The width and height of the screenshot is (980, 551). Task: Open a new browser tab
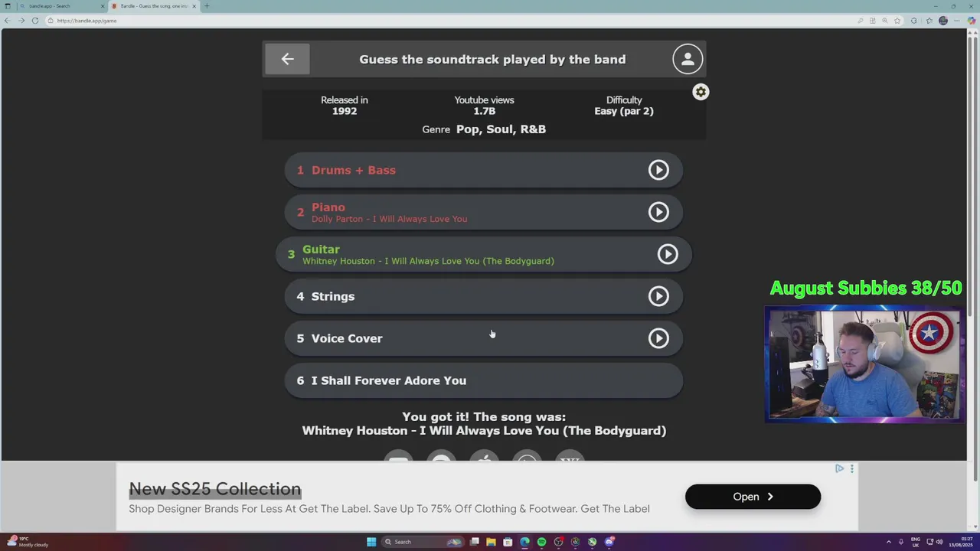click(206, 6)
